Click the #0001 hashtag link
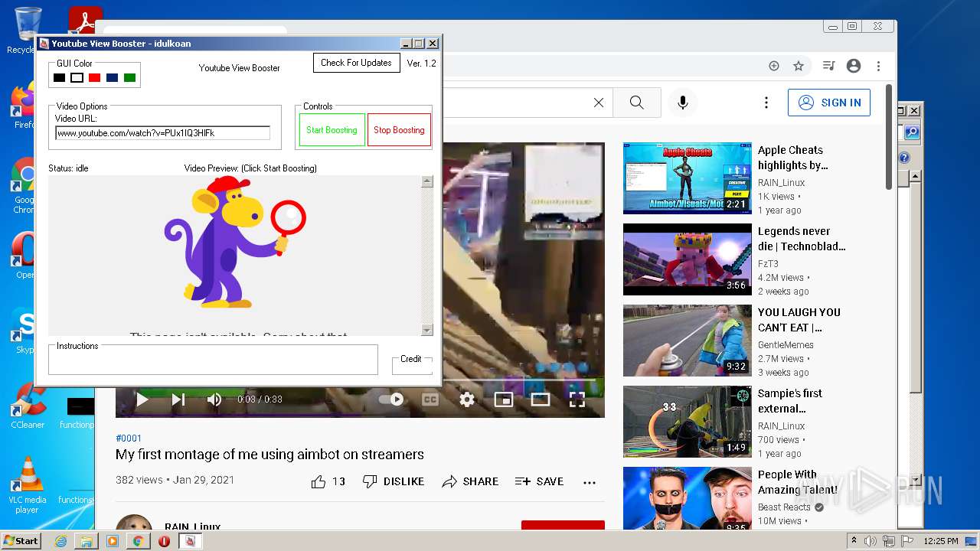980x551 pixels. (129, 439)
